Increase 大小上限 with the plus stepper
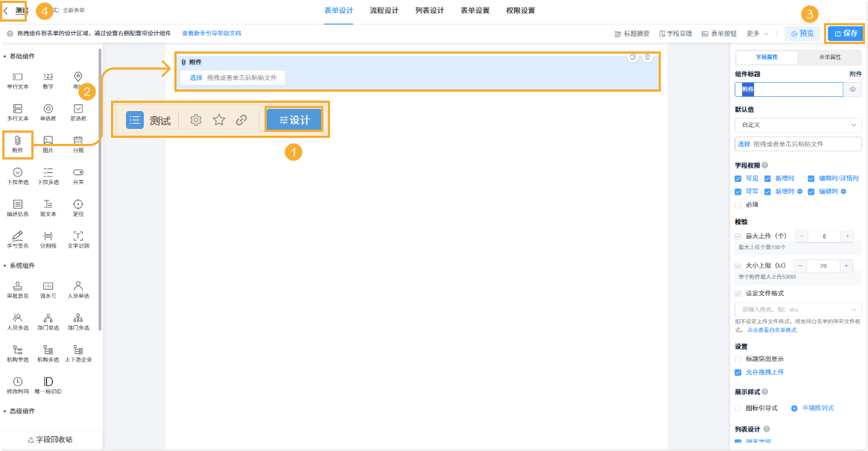The image size is (868, 451). [848, 265]
